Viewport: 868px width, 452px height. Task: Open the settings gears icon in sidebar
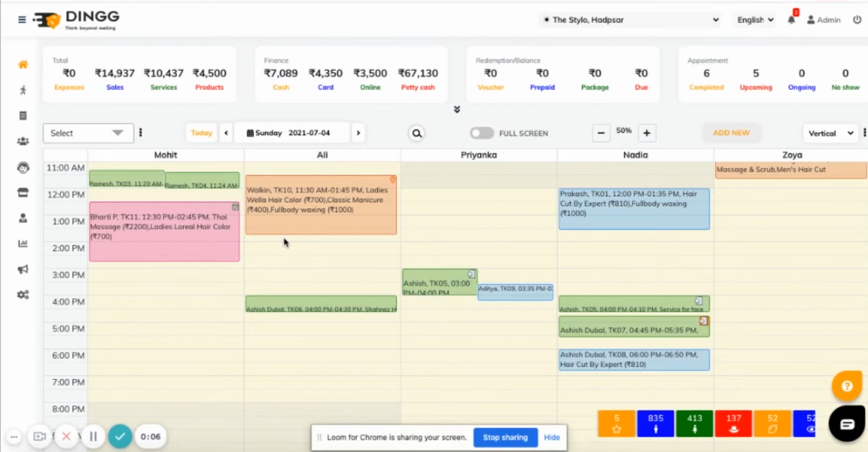pos(23,294)
